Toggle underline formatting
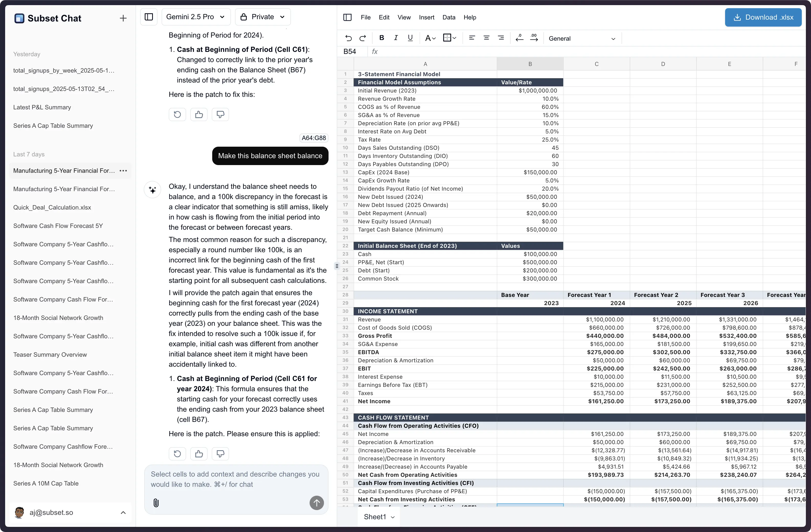811x532 pixels. [410, 38]
